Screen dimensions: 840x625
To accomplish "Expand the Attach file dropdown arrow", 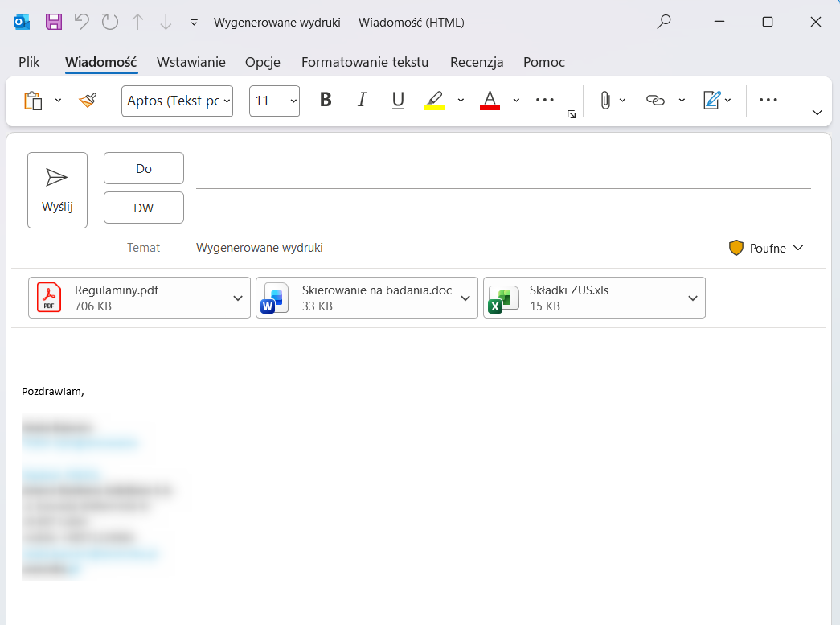I will coord(622,101).
